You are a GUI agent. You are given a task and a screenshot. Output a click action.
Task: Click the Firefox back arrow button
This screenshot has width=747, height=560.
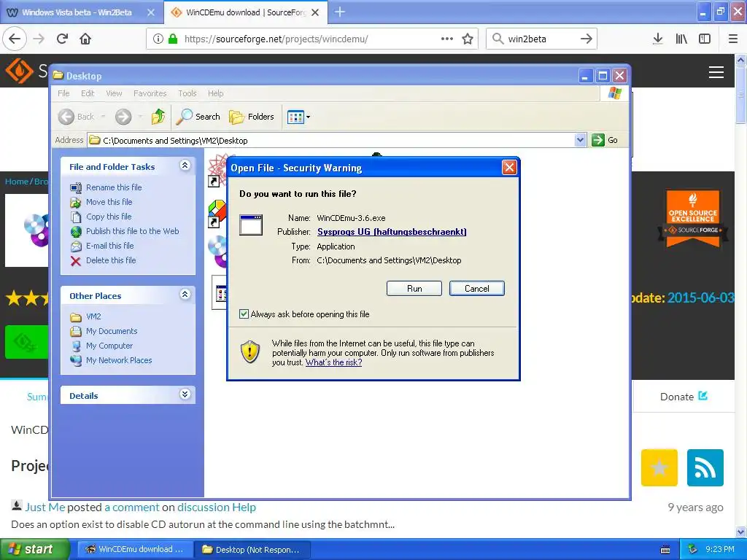coord(15,39)
